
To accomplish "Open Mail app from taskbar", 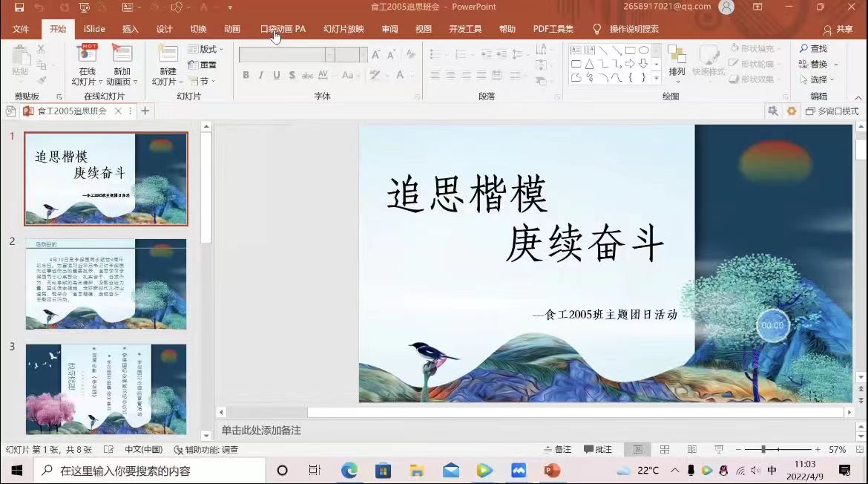I will tap(450, 471).
